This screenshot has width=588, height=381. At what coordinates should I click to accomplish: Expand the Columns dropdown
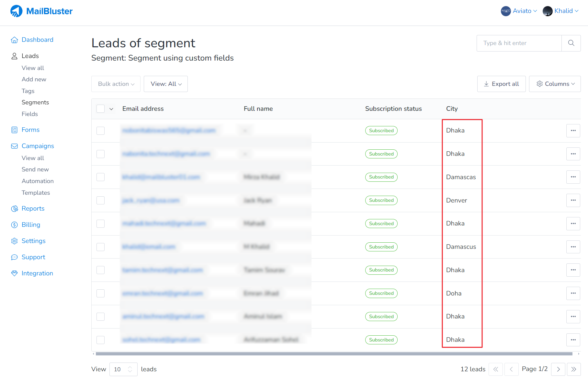coord(555,84)
